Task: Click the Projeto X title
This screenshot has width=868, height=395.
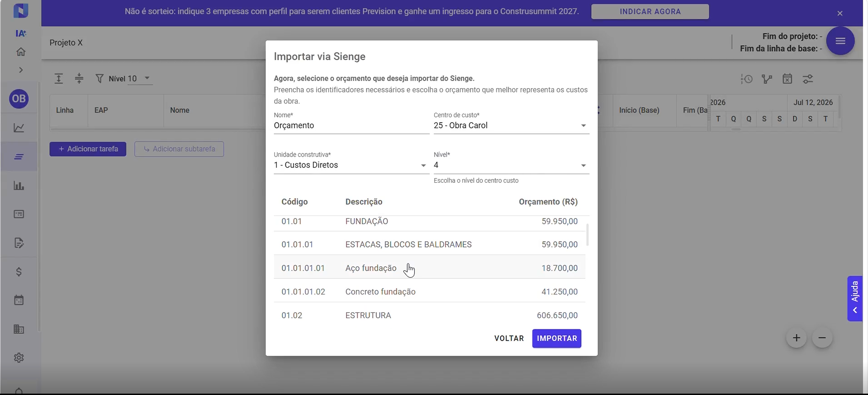Action: pyautogui.click(x=66, y=43)
